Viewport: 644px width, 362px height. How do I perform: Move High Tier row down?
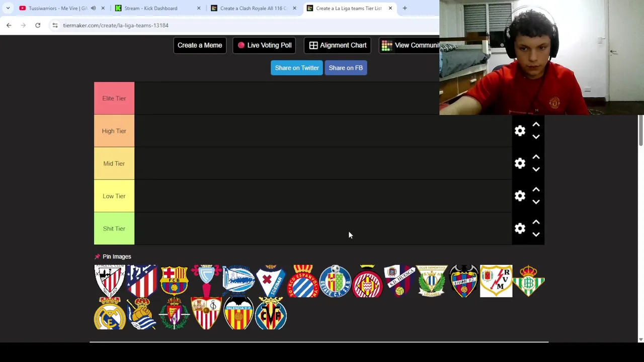(536, 137)
